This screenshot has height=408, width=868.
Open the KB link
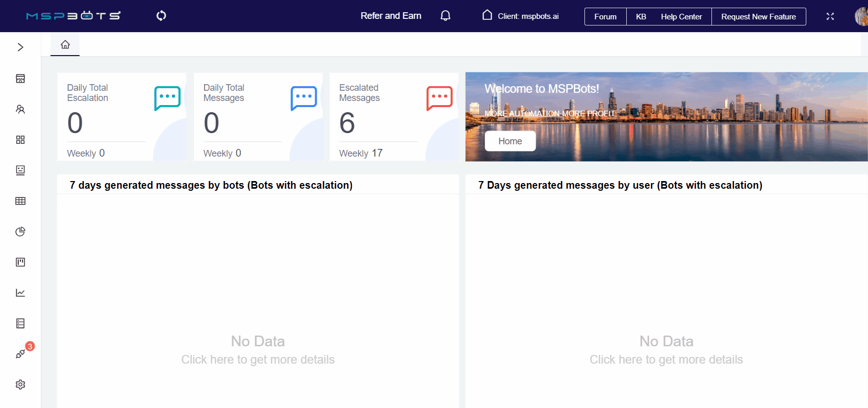pos(641,16)
